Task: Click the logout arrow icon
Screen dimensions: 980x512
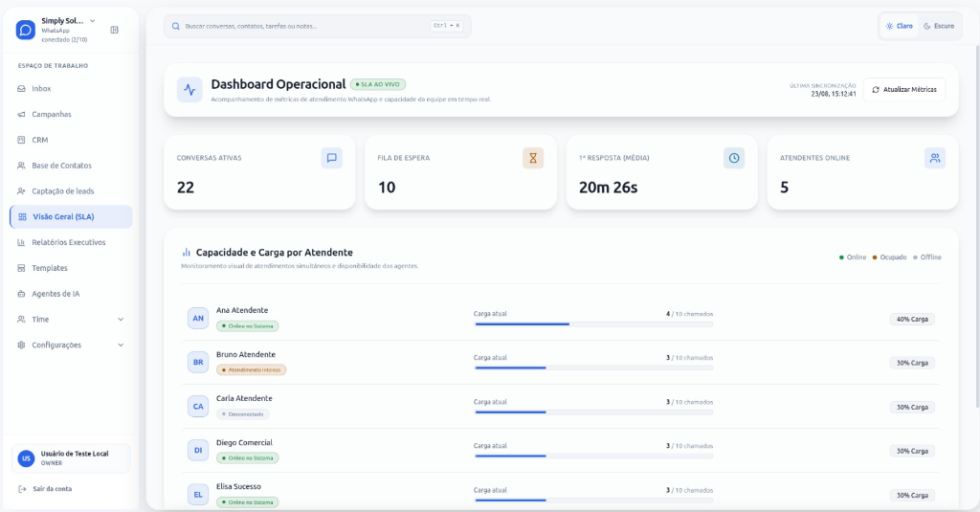Action: [22, 489]
